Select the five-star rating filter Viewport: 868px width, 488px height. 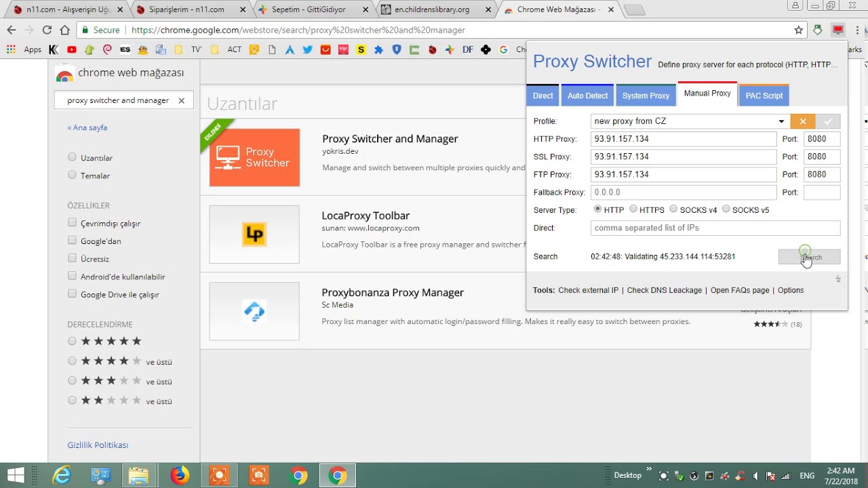pos(72,341)
